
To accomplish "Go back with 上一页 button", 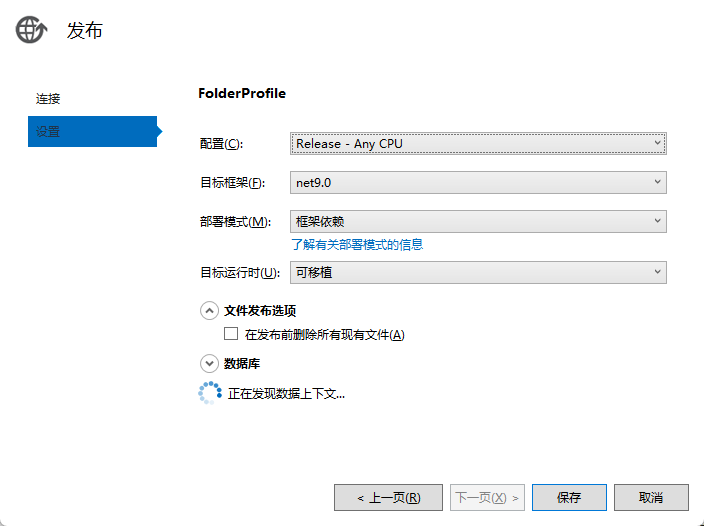I will [x=388, y=497].
